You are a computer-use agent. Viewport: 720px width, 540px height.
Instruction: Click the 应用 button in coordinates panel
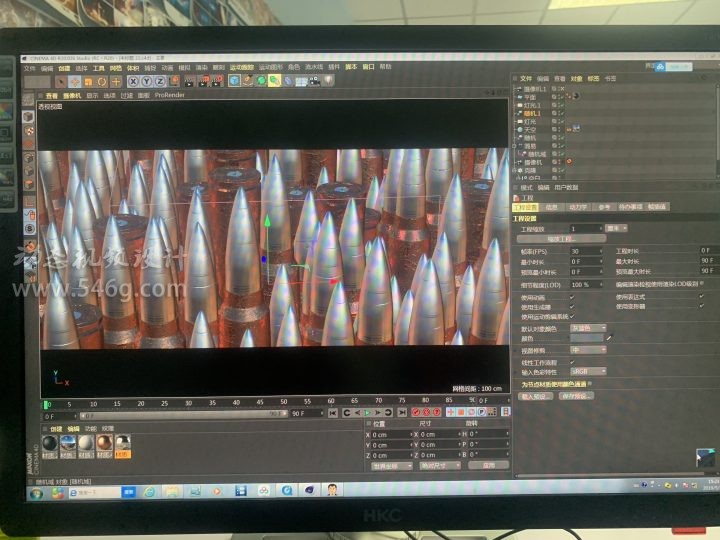coord(488,465)
